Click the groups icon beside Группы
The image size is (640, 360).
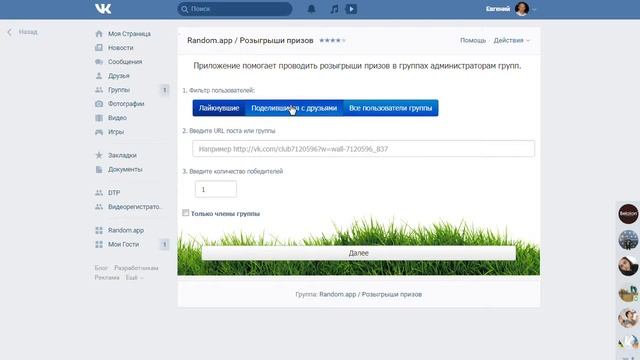tap(99, 90)
